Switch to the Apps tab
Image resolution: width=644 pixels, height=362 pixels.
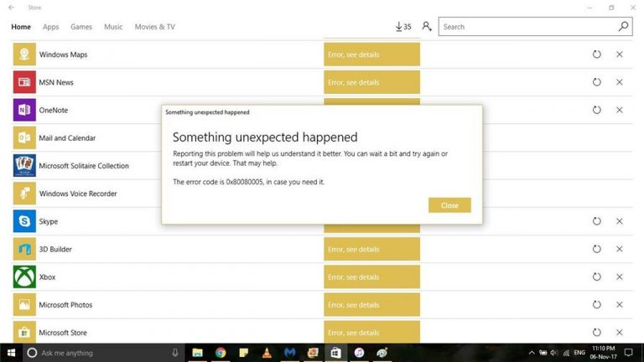51,27
